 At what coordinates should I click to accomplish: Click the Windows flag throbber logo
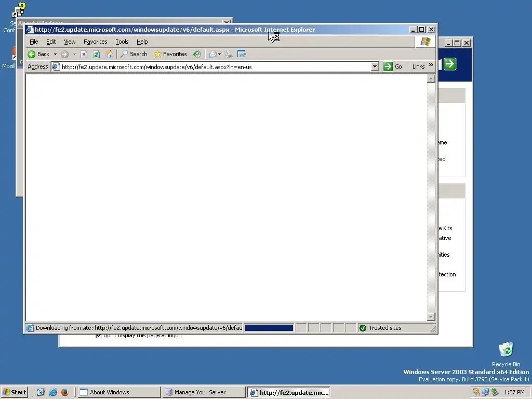click(x=425, y=42)
